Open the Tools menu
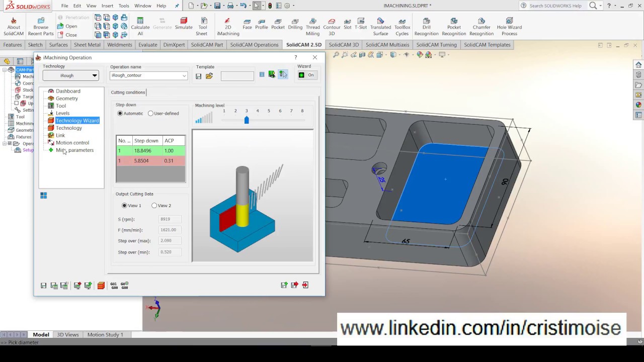 [124, 6]
